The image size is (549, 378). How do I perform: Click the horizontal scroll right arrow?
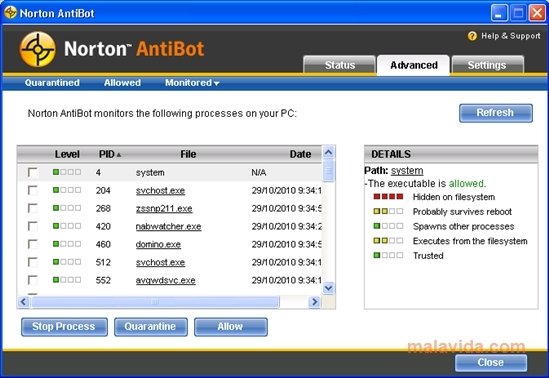pos(314,302)
